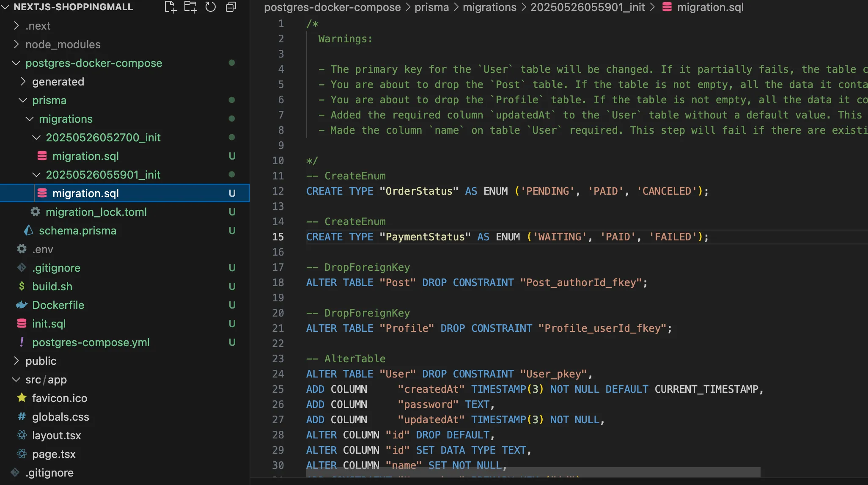Click the hash icon beside globals.css

tap(22, 416)
